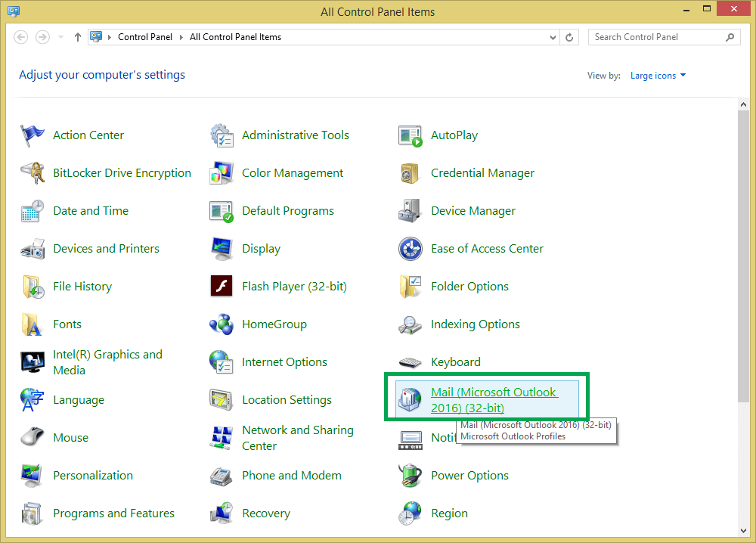Expand the chevron after Control Panel breadcrumb

[x=181, y=37]
